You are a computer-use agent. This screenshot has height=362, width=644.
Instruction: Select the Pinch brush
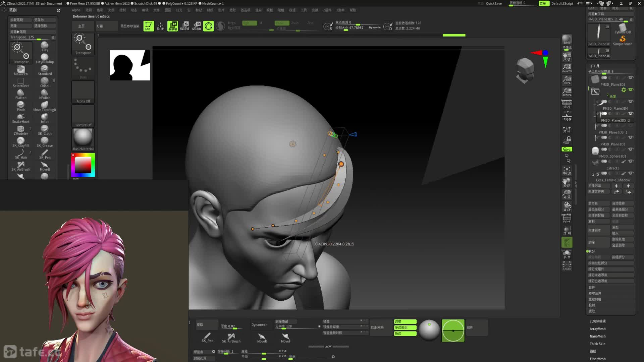21,106
